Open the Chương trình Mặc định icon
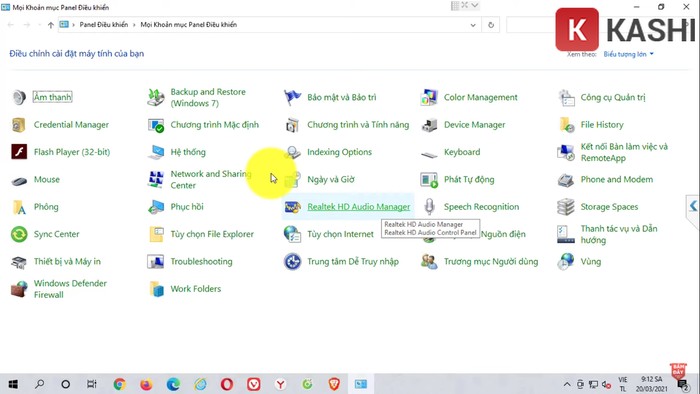700x394 pixels. (156, 125)
